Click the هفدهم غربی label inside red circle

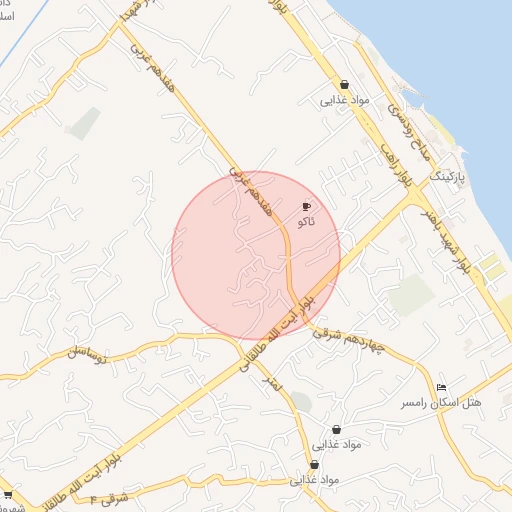click(251, 191)
